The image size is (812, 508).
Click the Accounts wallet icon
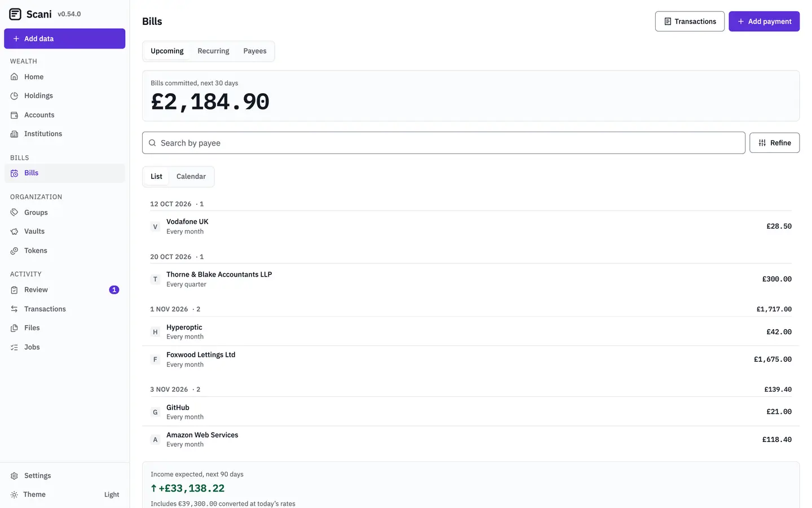coord(14,115)
